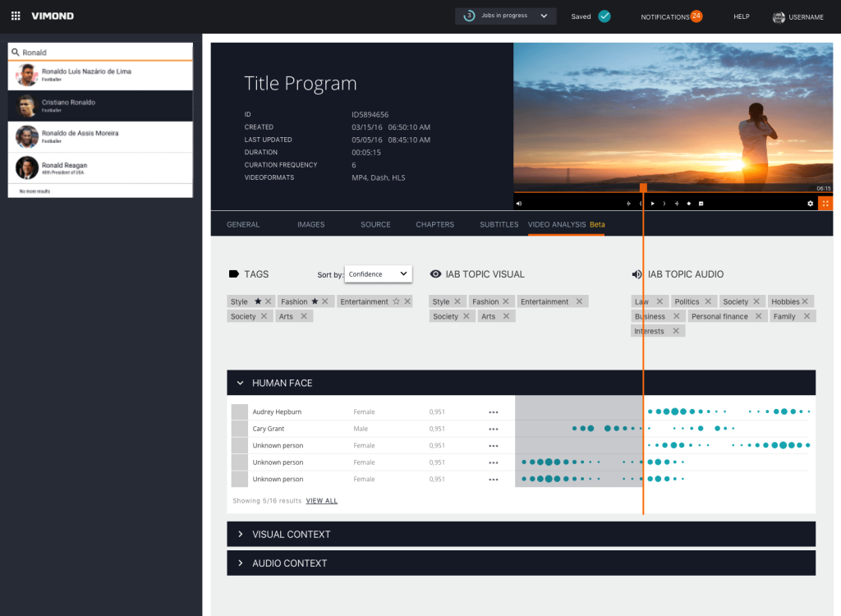Remove the Society tag in Tags
The height and width of the screenshot is (616, 841).
(x=264, y=316)
